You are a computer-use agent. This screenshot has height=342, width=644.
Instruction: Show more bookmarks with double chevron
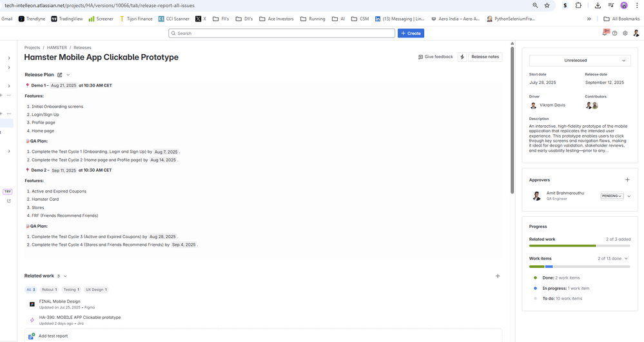589,19
